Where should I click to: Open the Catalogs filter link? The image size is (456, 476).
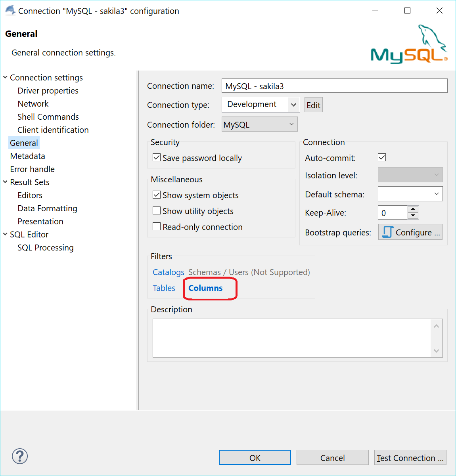coord(169,272)
